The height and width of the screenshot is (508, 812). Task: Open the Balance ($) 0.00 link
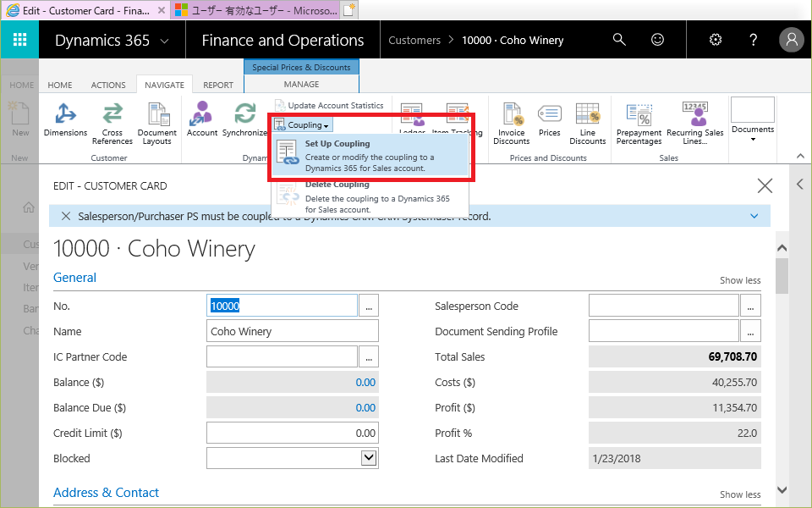pyautogui.click(x=365, y=382)
